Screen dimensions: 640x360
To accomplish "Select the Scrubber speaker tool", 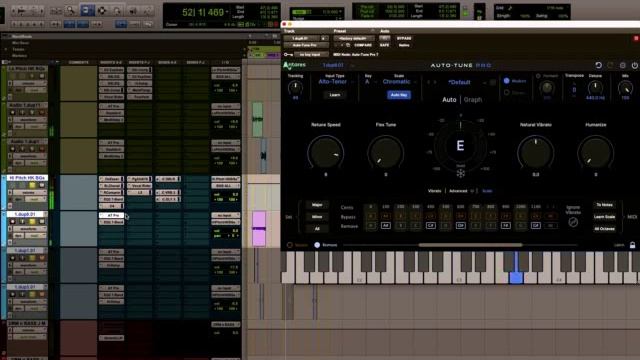I will point(133,10).
